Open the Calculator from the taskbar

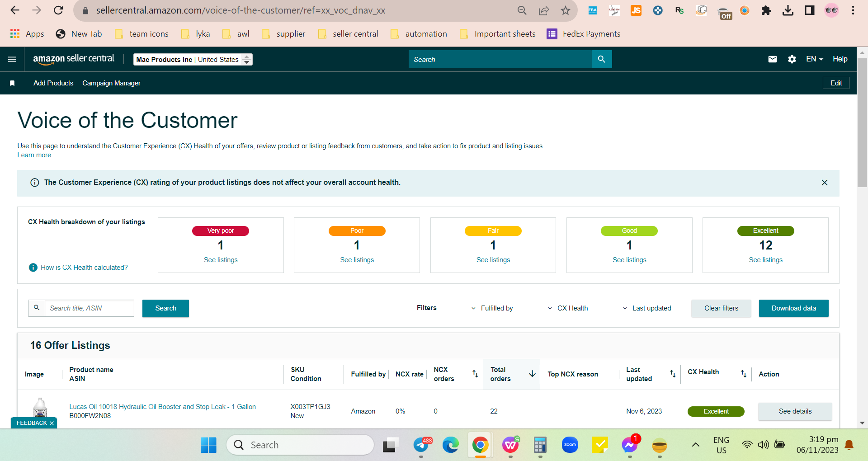tap(540, 445)
